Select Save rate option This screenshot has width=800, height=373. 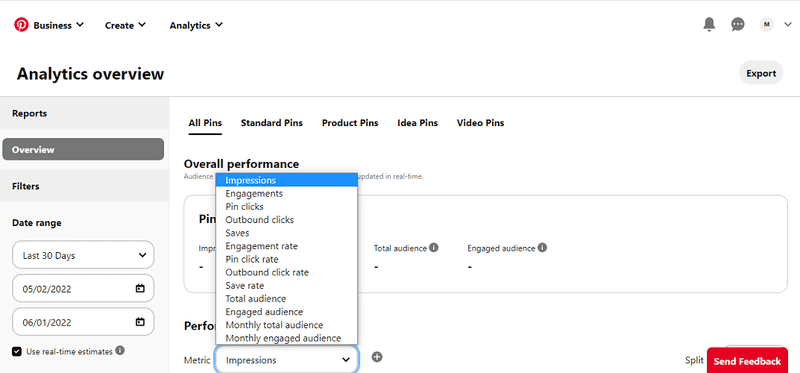point(286,285)
